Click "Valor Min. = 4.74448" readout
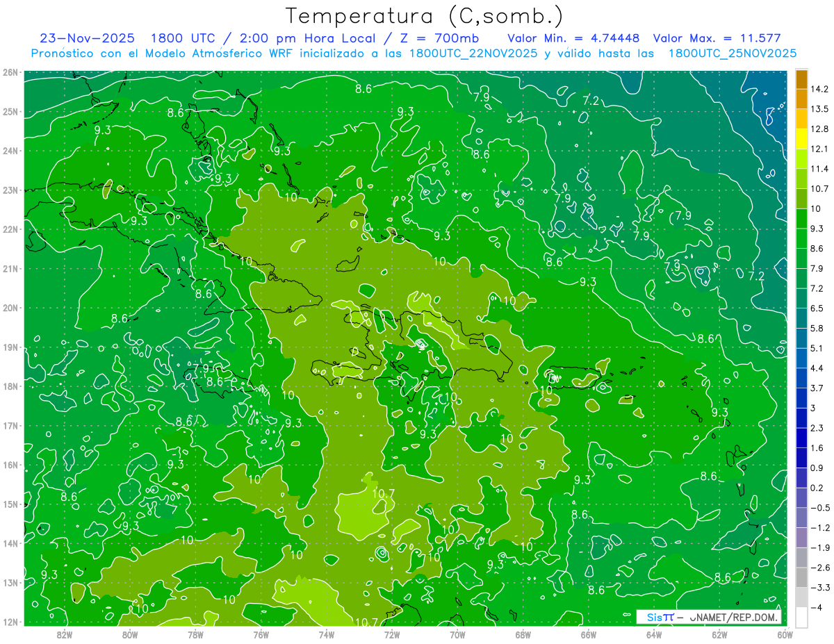The image size is (834, 644). click(573, 38)
